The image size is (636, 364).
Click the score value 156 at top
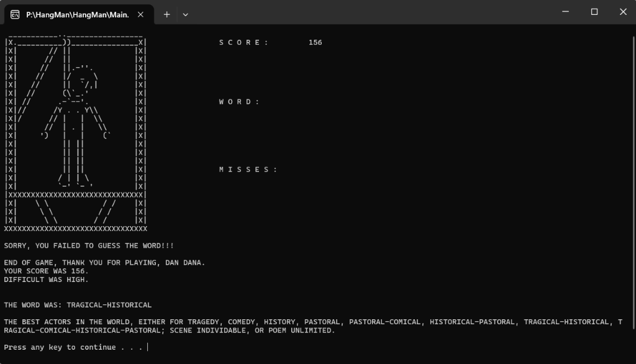click(x=315, y=42)
